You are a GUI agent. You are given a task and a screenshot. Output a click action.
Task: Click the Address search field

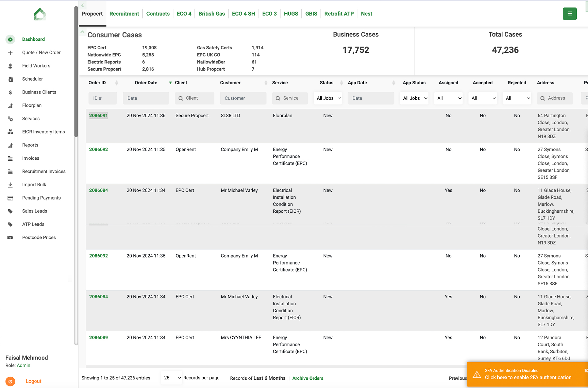coord(555,98)
